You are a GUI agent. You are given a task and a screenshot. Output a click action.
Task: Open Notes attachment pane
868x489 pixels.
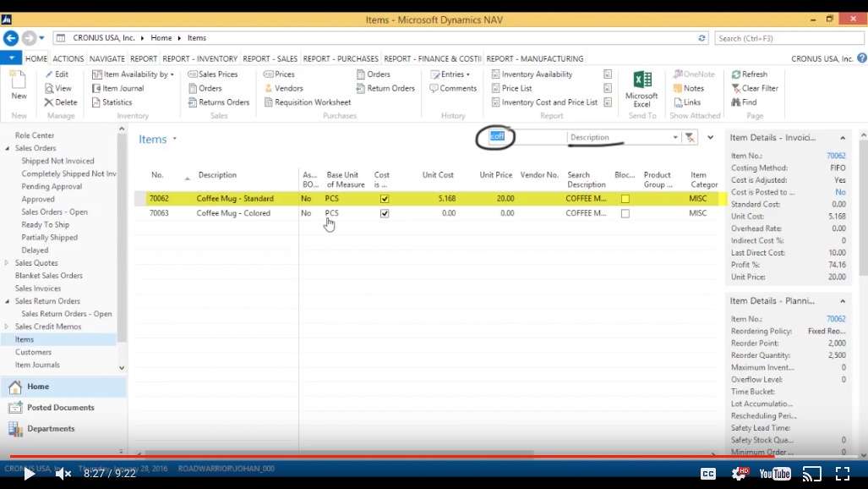coord(689,88)
